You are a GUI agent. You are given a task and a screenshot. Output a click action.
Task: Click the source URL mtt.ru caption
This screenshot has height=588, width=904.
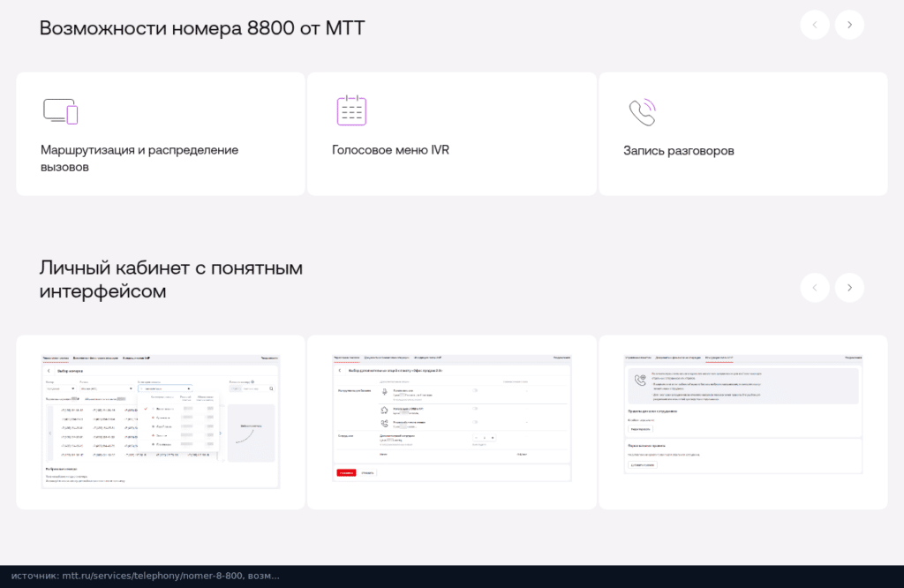(x=146, y=576)
